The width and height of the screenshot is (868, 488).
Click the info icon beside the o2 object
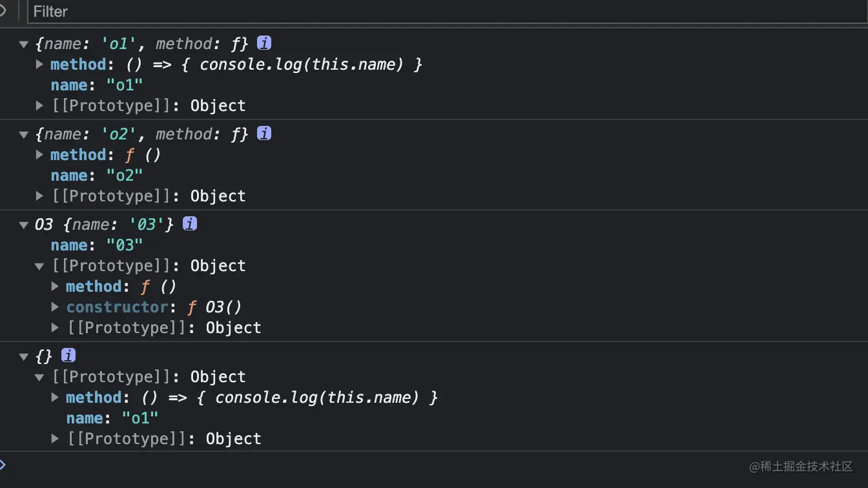tap(264, 134)
